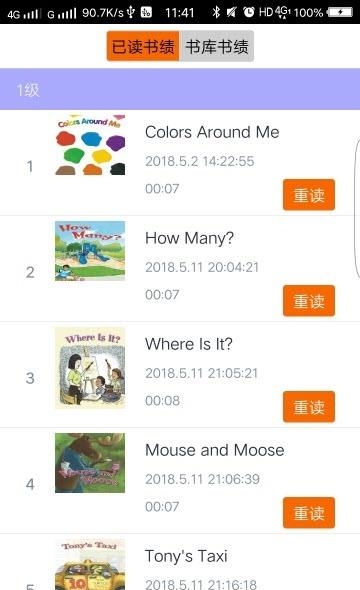Image resolution: width=360 pixels, height=590 pixels.
Task: Open How Many? book cover
Action: pos(90,251)
